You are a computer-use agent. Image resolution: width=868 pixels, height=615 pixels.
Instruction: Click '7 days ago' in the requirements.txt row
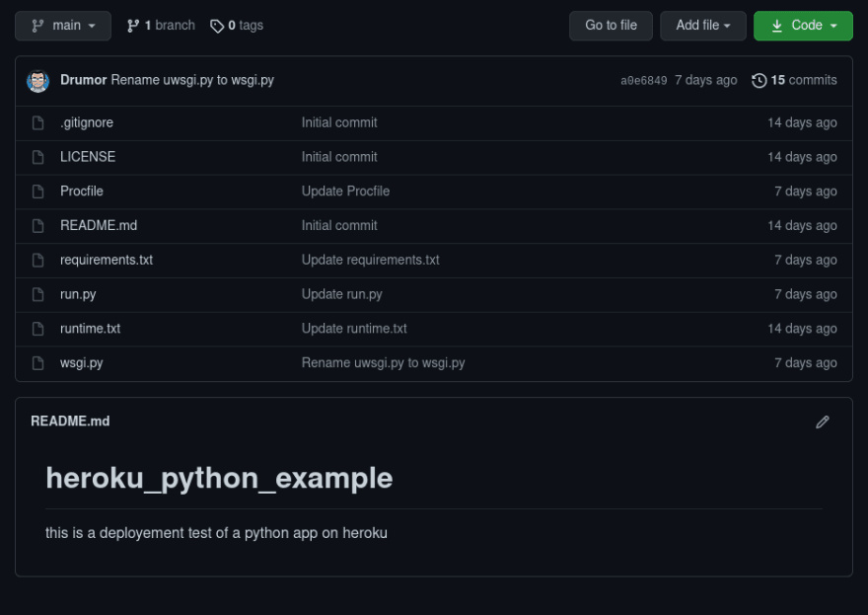tap(806, 261)
